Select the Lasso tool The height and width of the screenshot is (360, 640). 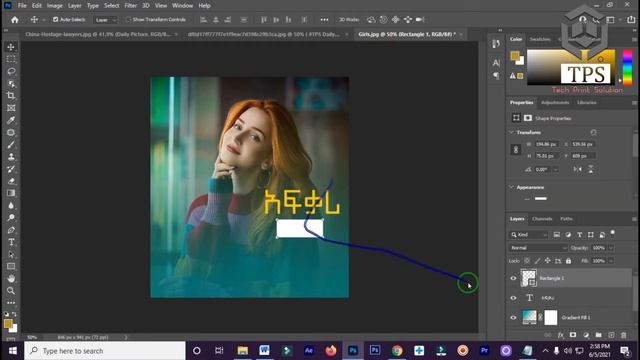click(11, 71)
